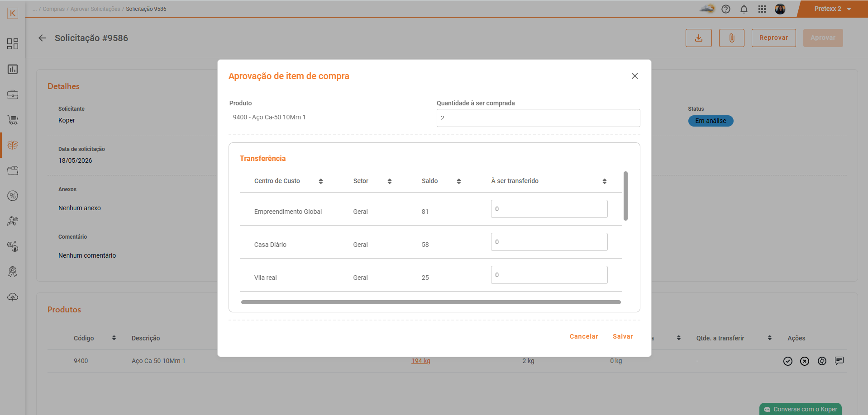Open the apps grid icon
This screenshot has width=868, height=415.
[762, 9]
